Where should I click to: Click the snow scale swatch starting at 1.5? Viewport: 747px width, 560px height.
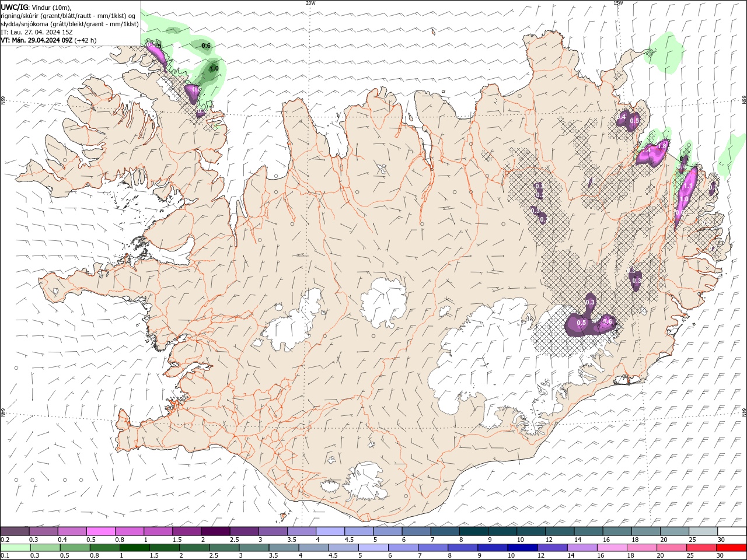click(187, 531)
